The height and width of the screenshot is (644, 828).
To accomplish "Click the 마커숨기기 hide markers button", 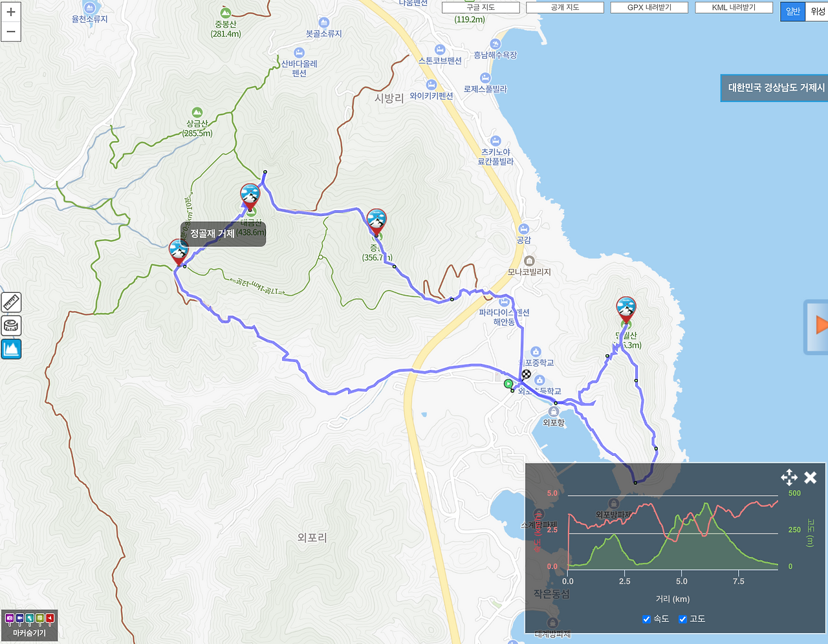I will click(30, 626).
